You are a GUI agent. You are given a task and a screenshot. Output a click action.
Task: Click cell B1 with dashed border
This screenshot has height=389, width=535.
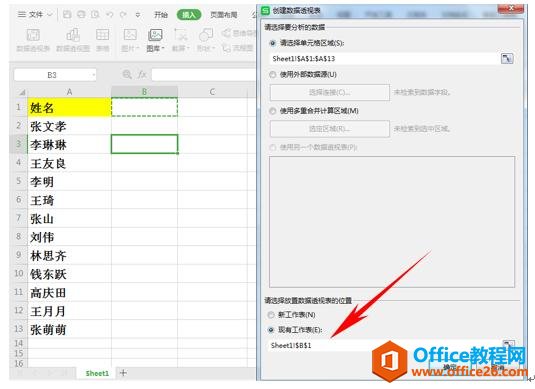pyautogui.click(x=144, y=107)
